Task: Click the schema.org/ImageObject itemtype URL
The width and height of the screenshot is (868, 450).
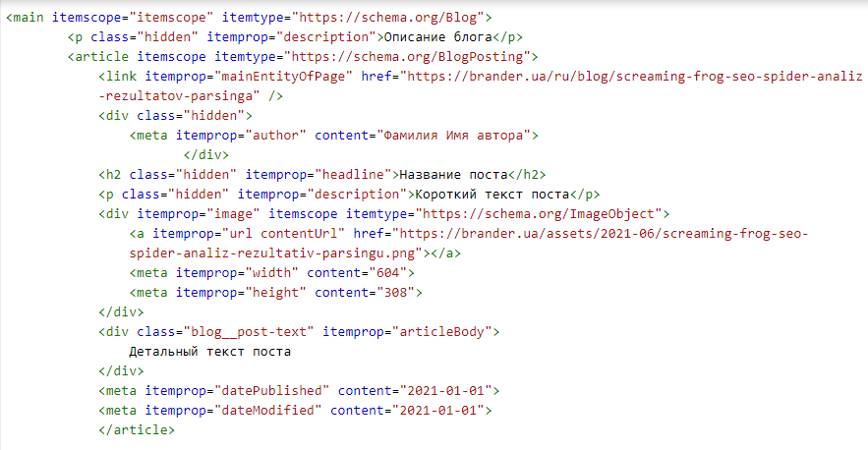Action: point(541,213)
